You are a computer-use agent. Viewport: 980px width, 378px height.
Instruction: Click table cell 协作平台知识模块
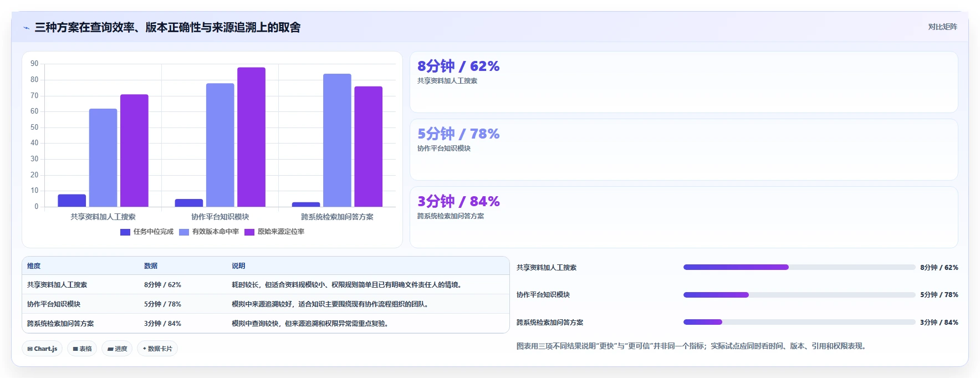coord(54,304)
